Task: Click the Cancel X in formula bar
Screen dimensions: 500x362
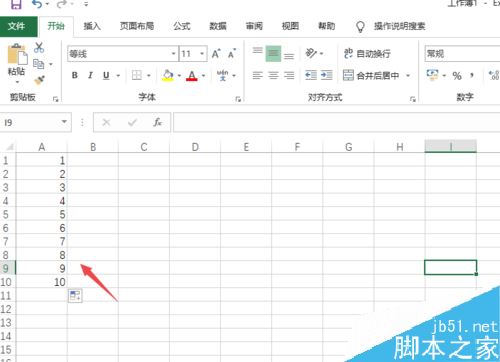Action: [x=106, y=122]
